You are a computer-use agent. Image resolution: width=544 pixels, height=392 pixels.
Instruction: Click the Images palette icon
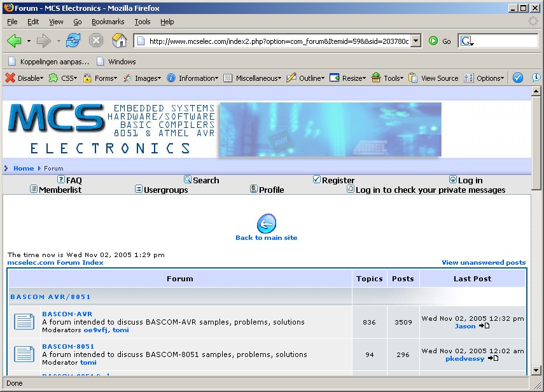(x=127, y=78)
